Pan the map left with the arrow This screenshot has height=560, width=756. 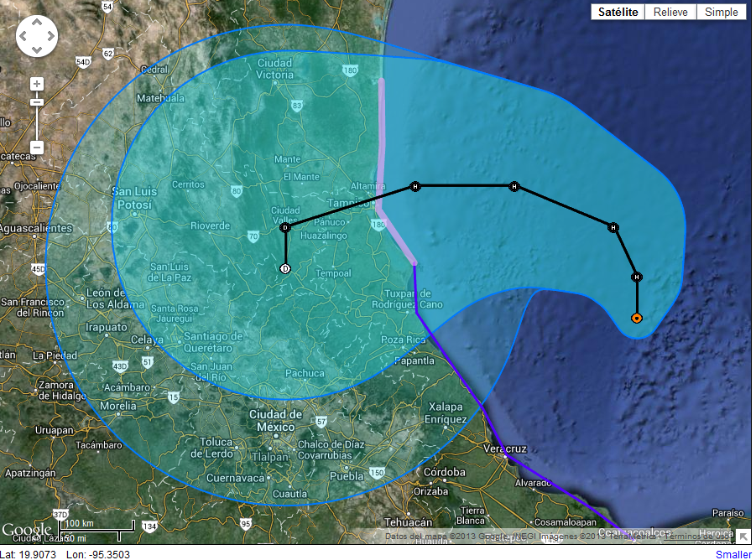click(x=25, y=38)
